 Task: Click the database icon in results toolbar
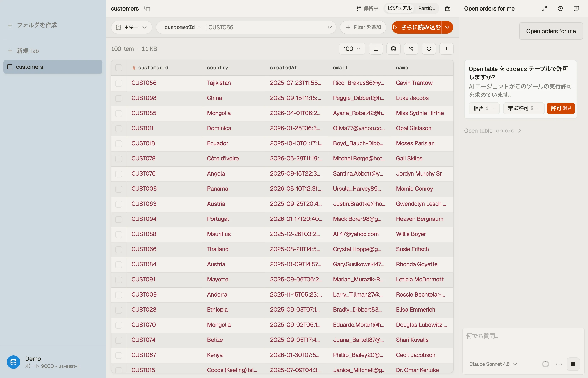click(x=393, y=49)
